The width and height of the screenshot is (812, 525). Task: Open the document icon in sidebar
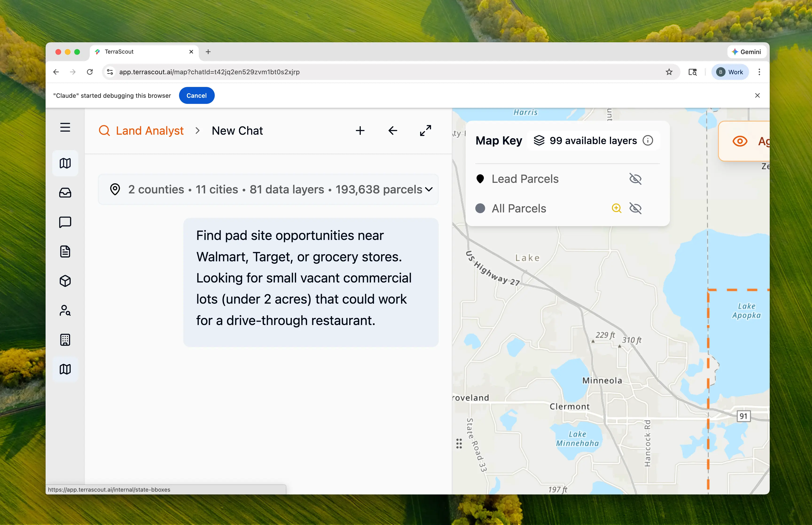point(65,252)
